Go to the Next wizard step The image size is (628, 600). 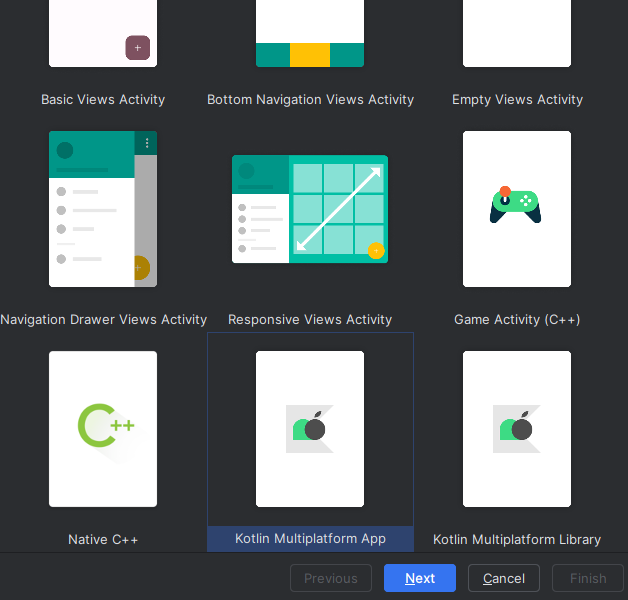pos(420,578)
